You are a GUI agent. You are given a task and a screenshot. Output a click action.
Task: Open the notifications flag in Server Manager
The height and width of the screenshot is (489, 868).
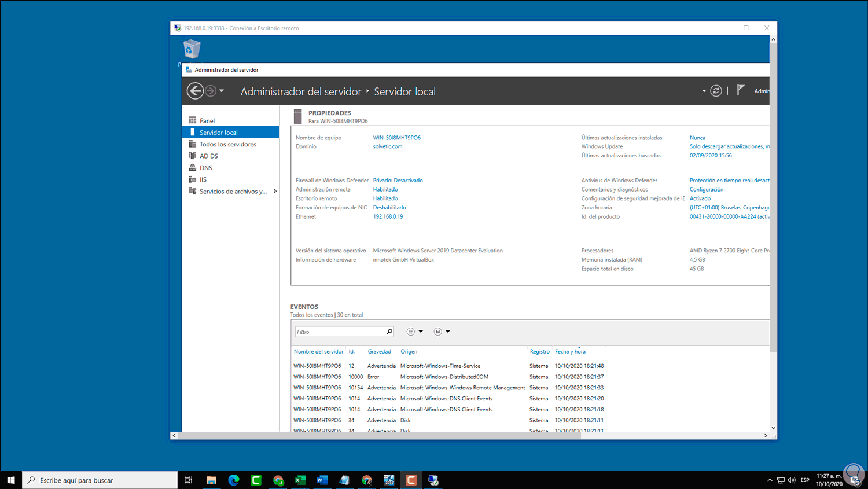click(740, 90)
